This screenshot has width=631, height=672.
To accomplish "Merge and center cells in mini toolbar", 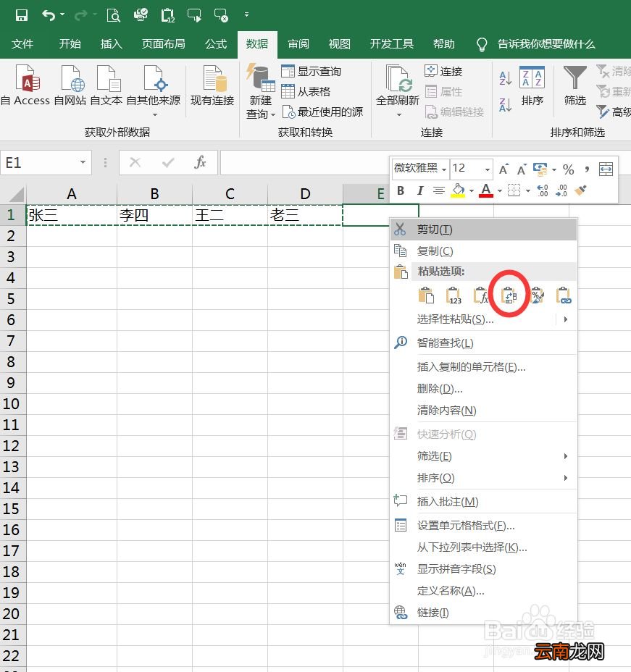I will 606,169.
